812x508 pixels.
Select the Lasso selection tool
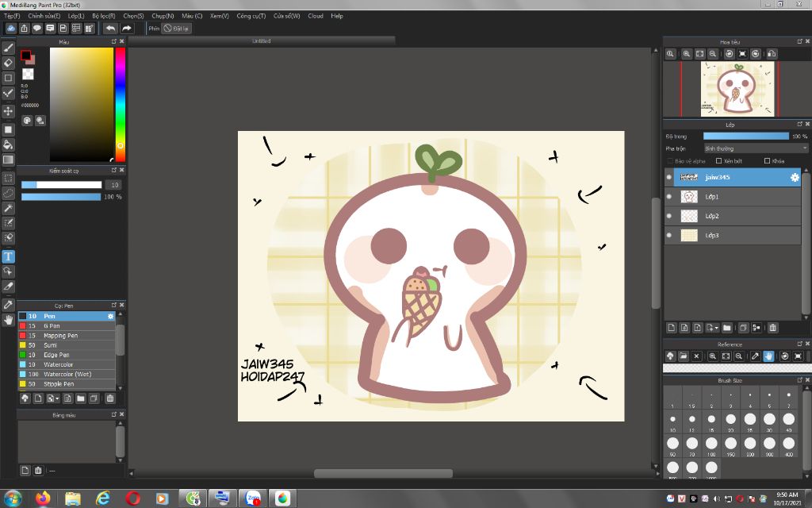tap(8, 193)
